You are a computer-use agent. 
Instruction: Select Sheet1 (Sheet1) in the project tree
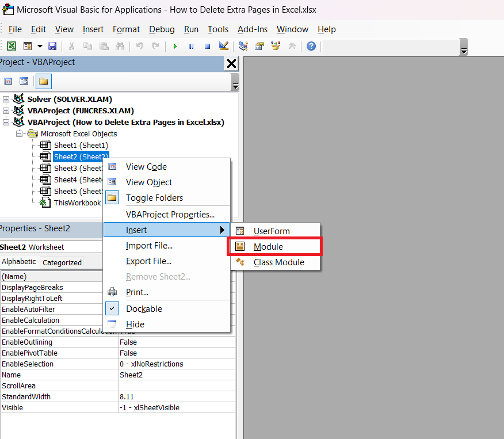(81, 145)
